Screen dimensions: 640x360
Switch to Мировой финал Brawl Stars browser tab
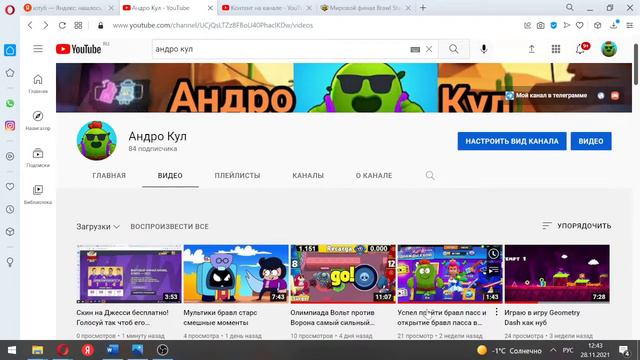click(364, 8)
